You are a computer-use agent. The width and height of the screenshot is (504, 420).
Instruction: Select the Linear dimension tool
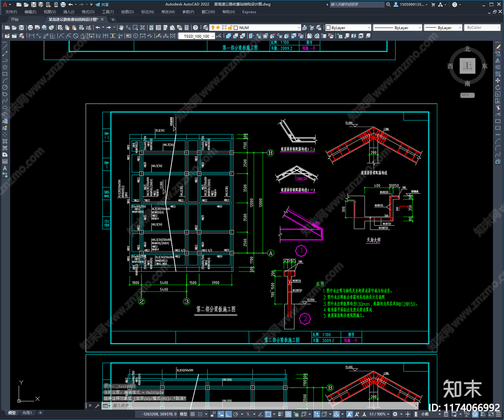click(31, 36)
